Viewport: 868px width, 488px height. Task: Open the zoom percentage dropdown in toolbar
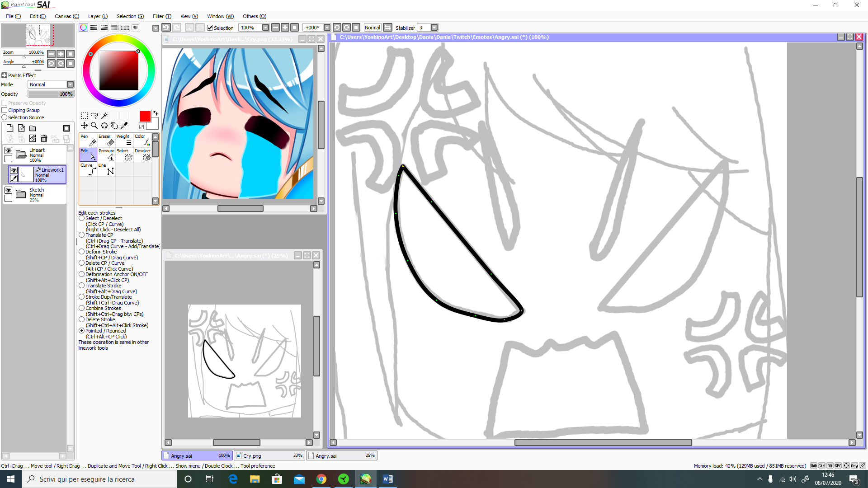coord(265,28)
